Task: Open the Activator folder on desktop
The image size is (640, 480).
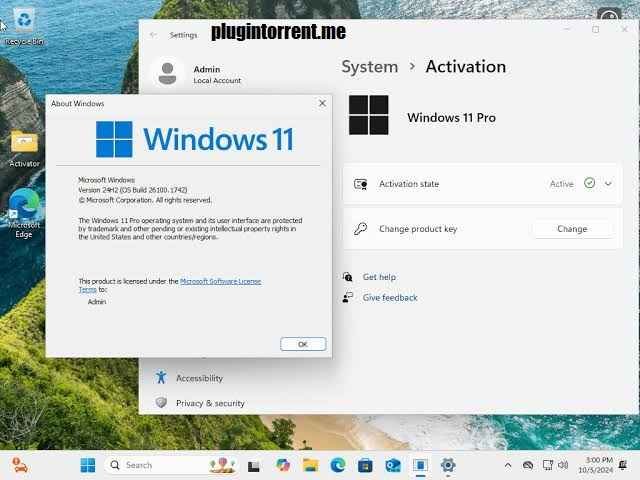Action: [x=24, y=149]
